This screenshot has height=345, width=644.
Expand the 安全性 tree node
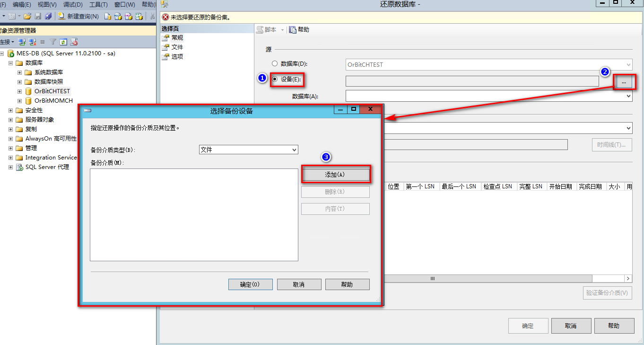point(10,110)
